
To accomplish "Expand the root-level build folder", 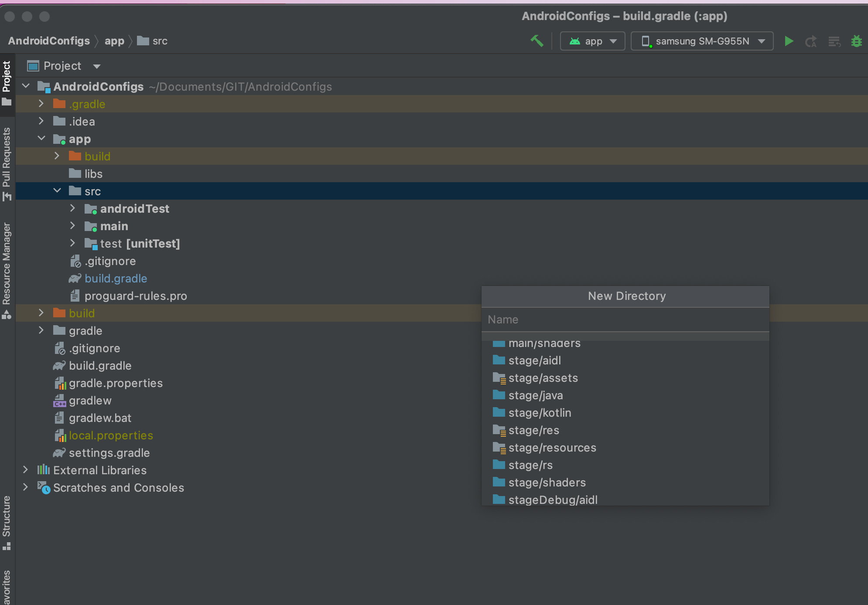I will [x=41, y=313].
